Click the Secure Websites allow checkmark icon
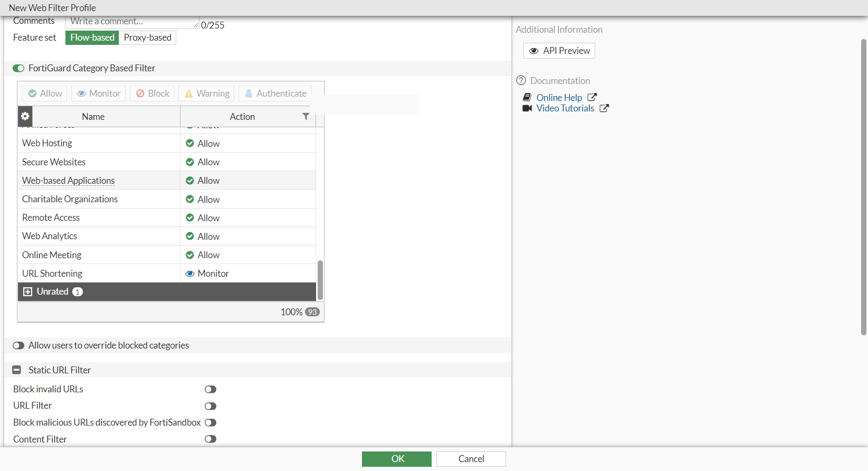868x471 pixels. (190, 162)
